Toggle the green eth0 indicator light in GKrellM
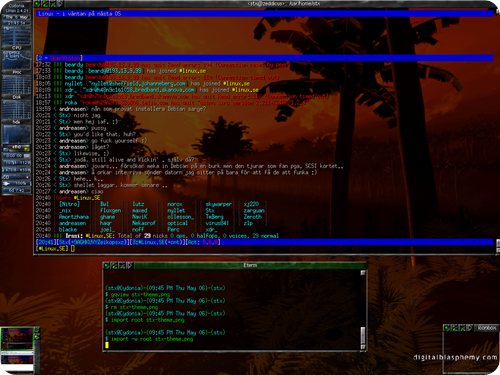The width and height of the screenshot is (500, 375). [x=27, y=149]
